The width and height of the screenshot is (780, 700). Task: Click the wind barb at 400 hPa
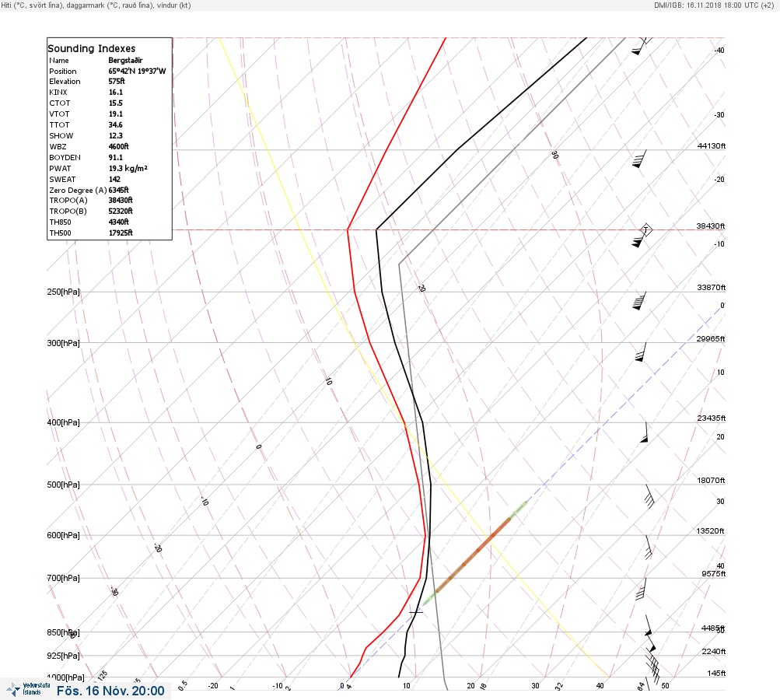pos(645,432)
